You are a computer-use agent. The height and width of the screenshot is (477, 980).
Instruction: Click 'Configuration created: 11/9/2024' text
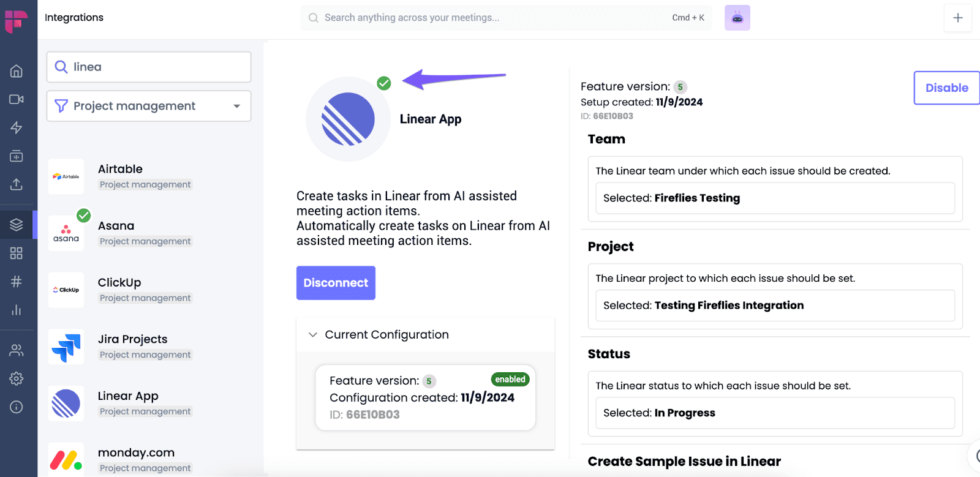(x=422, y=397)
